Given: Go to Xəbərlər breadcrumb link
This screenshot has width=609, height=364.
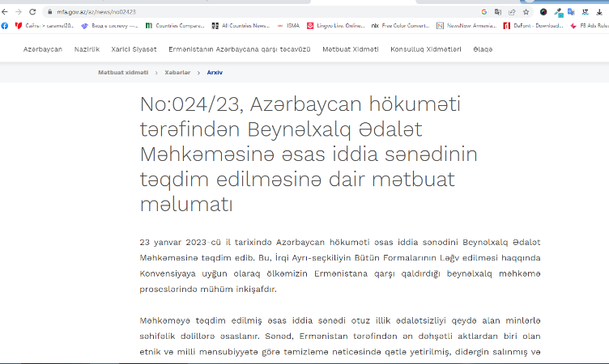Looking at the screenshot, I should point(177,73).
